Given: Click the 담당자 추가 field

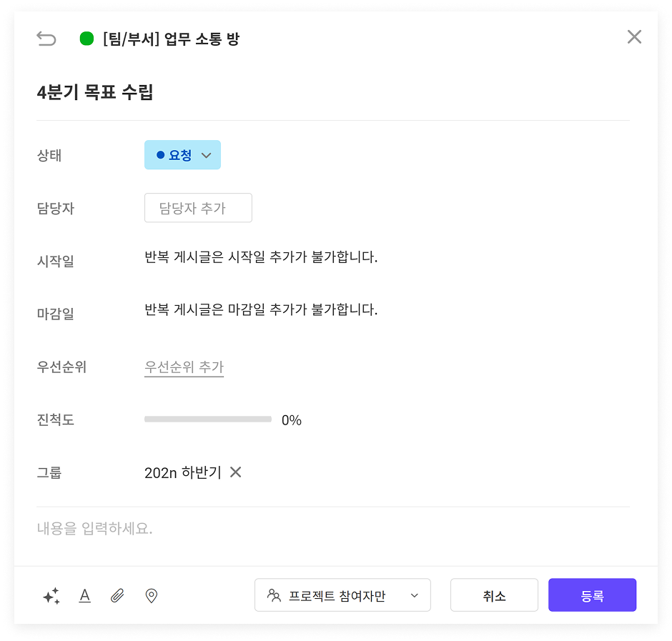Looking at the screenshot, I should tap(198, 208).
